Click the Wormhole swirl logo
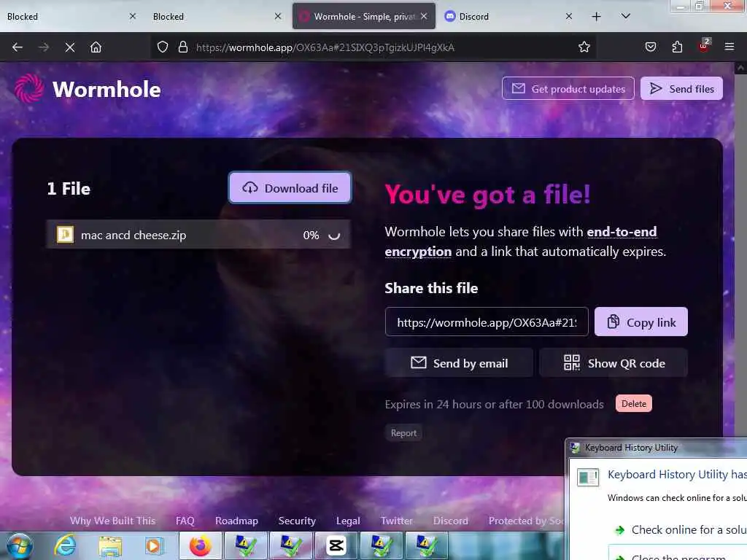The width and height of the screenshot is (747, 560). 29,88
